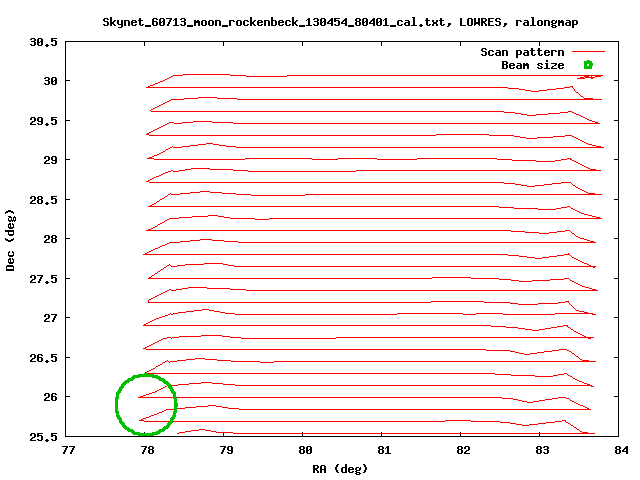The image size is (640, 480).
Task: Click the 'Scan pattern' legend label
Action: point(522,52)
